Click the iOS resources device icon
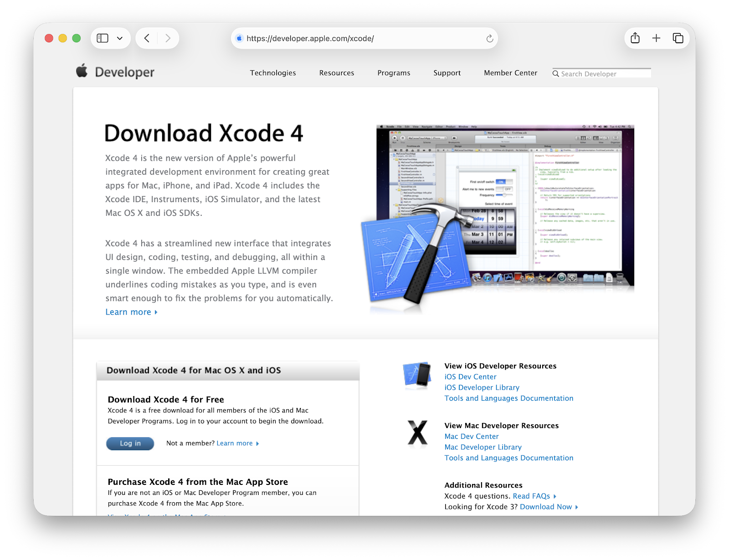 (417, 374)
